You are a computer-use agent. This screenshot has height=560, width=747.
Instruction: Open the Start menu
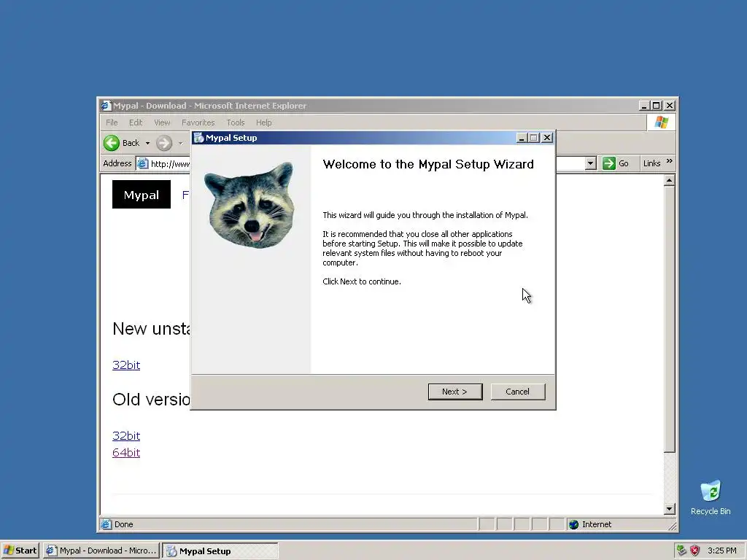click(x=20, y=551)
